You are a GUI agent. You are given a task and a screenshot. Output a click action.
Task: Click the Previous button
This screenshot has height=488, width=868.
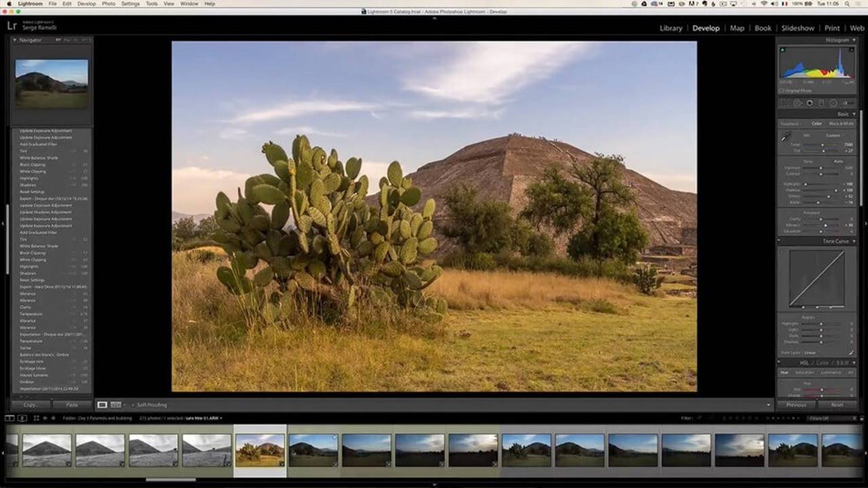click(796, 405)
